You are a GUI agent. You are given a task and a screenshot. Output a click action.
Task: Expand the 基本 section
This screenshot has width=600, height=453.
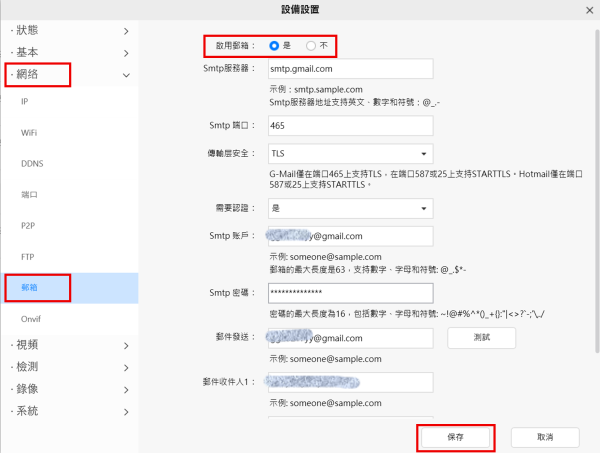[68, 52]
